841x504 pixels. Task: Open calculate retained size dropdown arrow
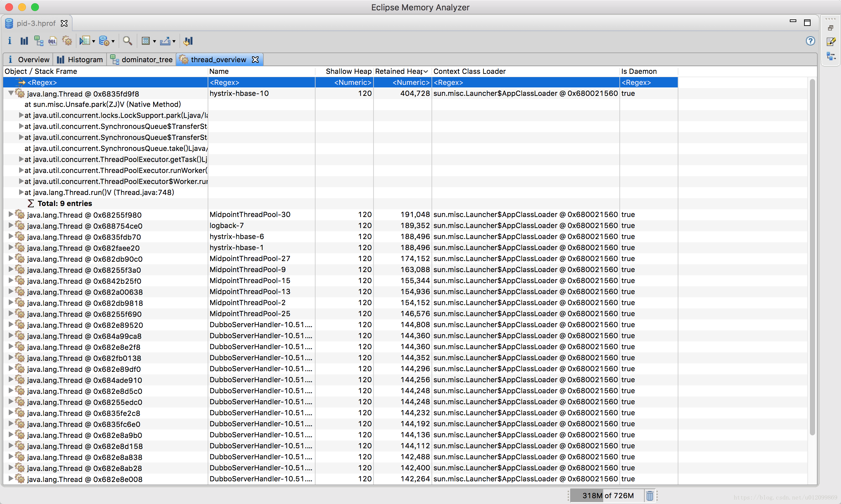[x=155, y=41]
